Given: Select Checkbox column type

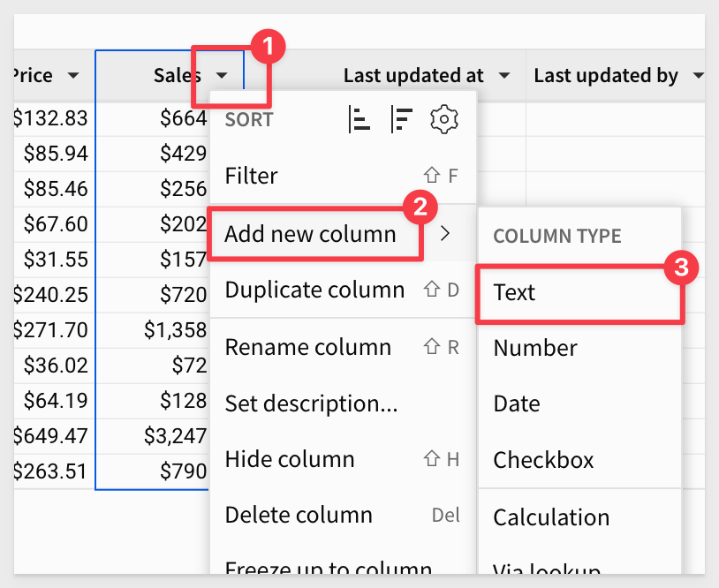Looking at the screenshot, I should point(543,460).
